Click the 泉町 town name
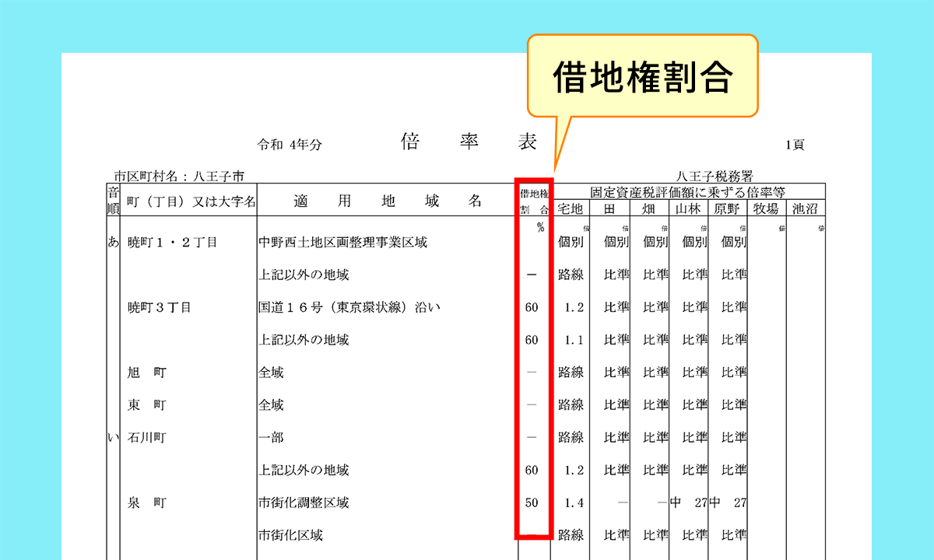 point(146,503)
